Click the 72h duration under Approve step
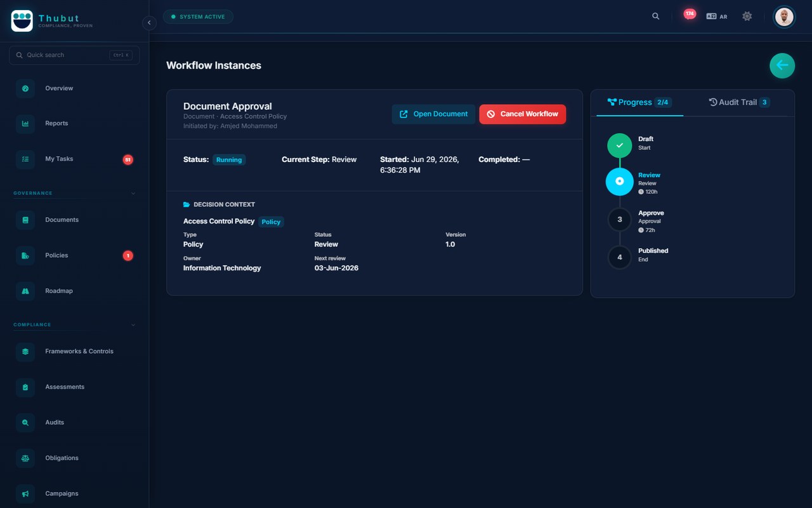 point(647,230)
